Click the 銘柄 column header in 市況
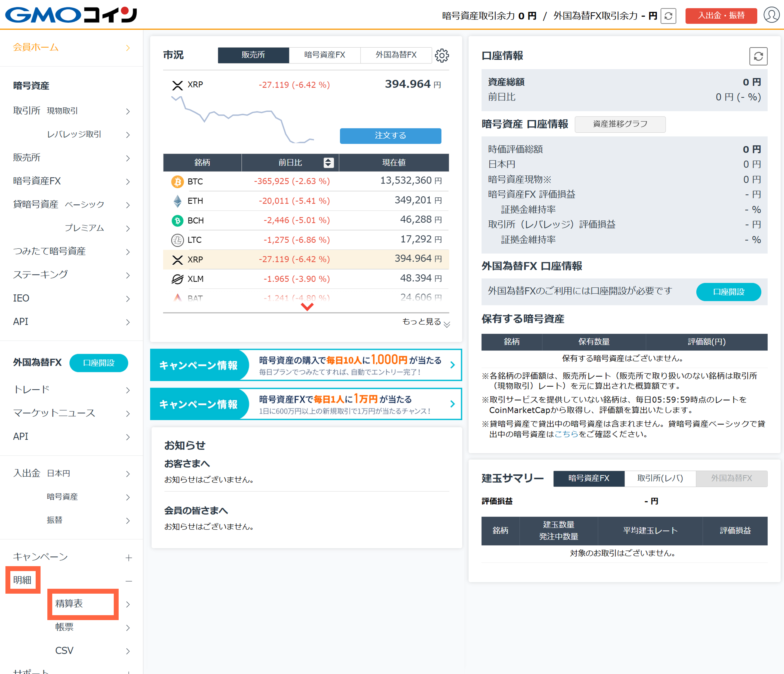The image size is (784, 674). [202, 163]
